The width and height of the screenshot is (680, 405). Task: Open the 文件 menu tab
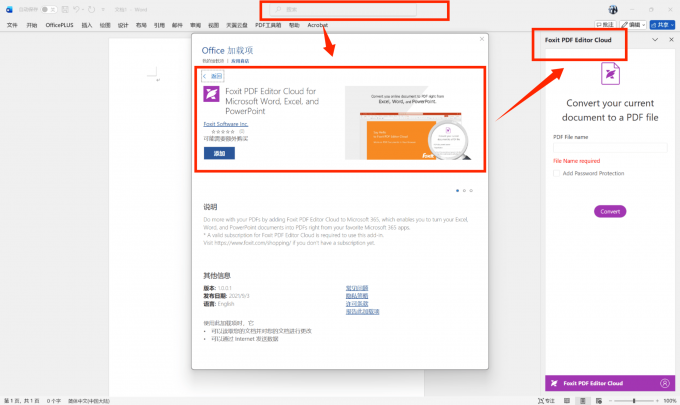pos(12,25)
